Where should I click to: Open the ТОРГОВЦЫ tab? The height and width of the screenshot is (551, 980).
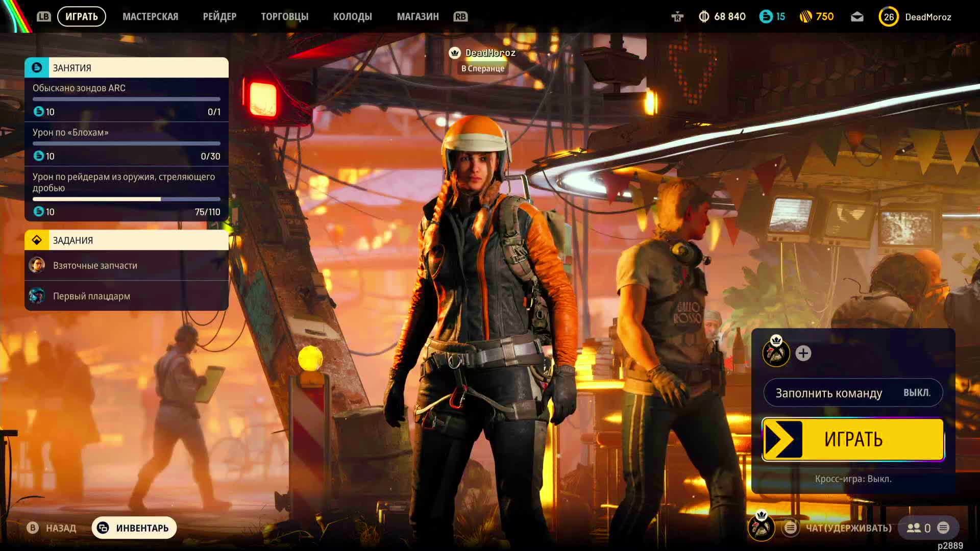click(284, 17)
